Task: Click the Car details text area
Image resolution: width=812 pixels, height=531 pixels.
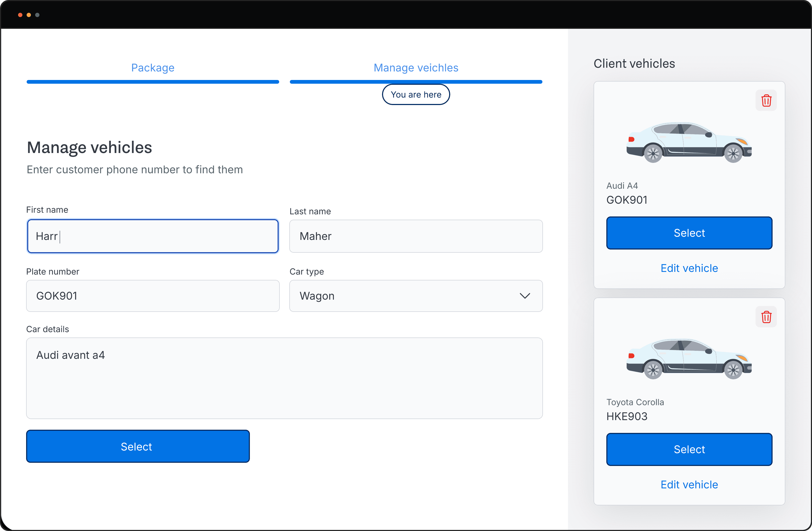Action: 284,378
